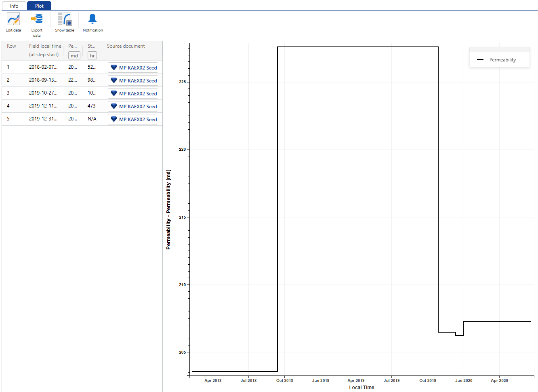Select date cell 2019-10-27 in row 3
Screen dimensions: 538x392
(43, 93)
